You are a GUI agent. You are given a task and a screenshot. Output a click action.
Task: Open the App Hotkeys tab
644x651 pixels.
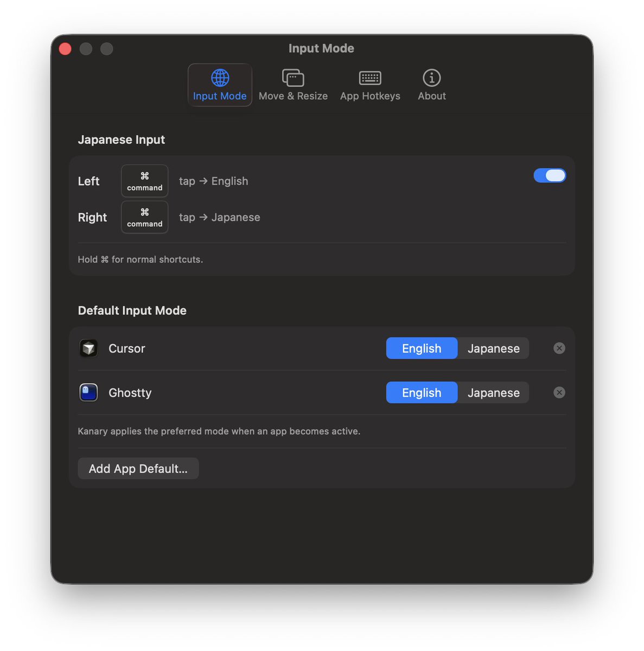pyautogui.click(x=370, y=85)
